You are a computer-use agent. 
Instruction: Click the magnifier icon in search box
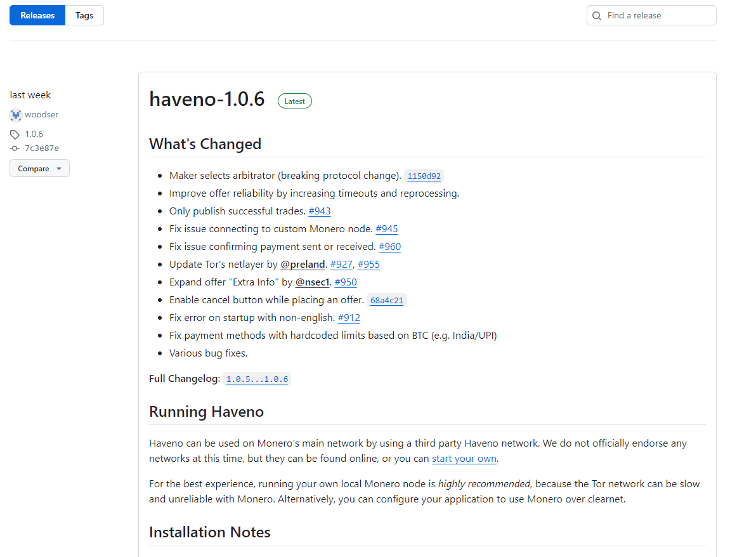point(597,16)
